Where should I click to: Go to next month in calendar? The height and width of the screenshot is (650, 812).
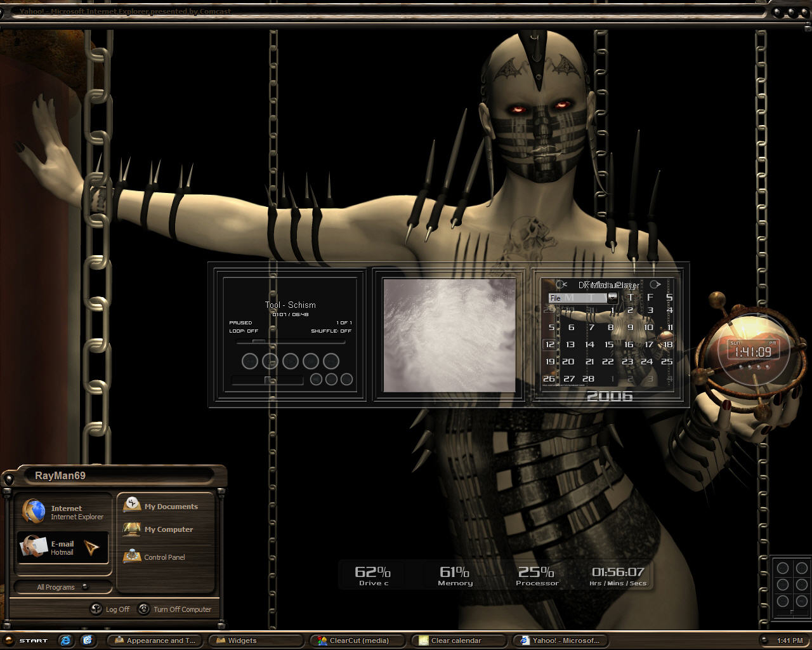(655, 284)
